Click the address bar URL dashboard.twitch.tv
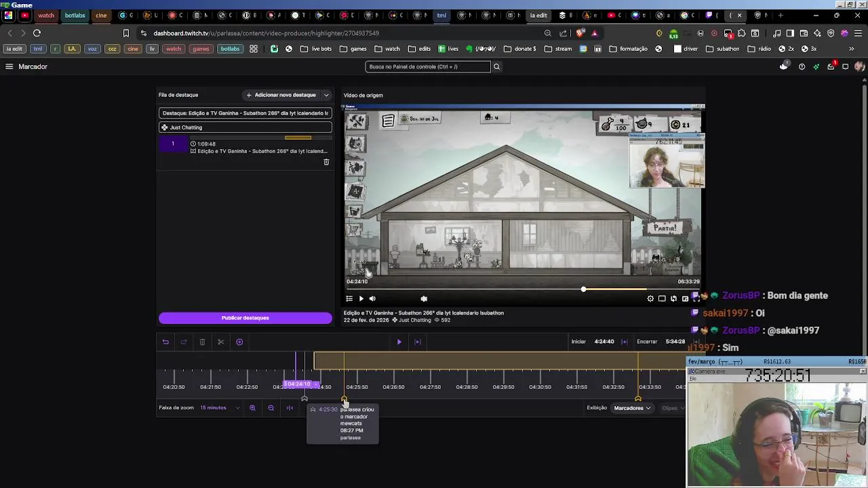Image resolution: width=868 pixels, height=488 pixels. tap(266, 33)
